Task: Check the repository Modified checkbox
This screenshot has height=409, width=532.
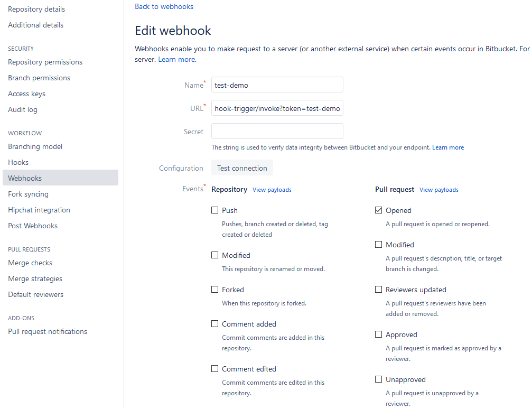Action: pyautogui.click(x=214, y=255)
